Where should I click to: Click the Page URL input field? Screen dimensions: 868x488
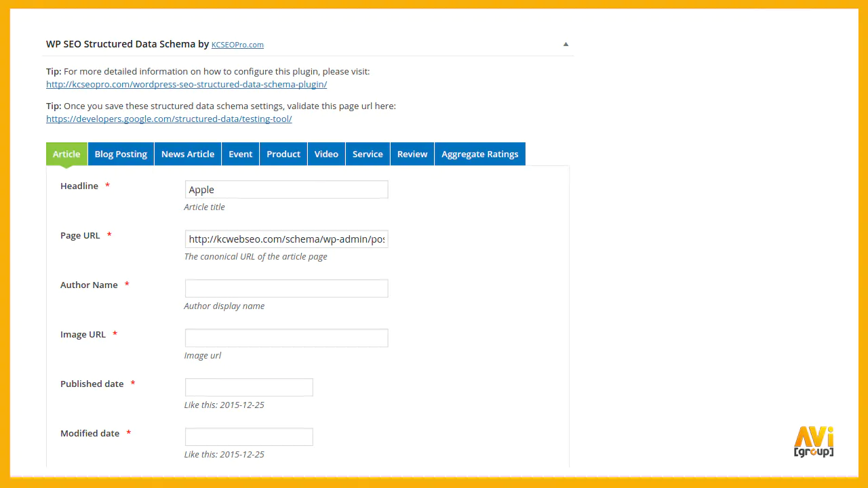coord(286,239)
